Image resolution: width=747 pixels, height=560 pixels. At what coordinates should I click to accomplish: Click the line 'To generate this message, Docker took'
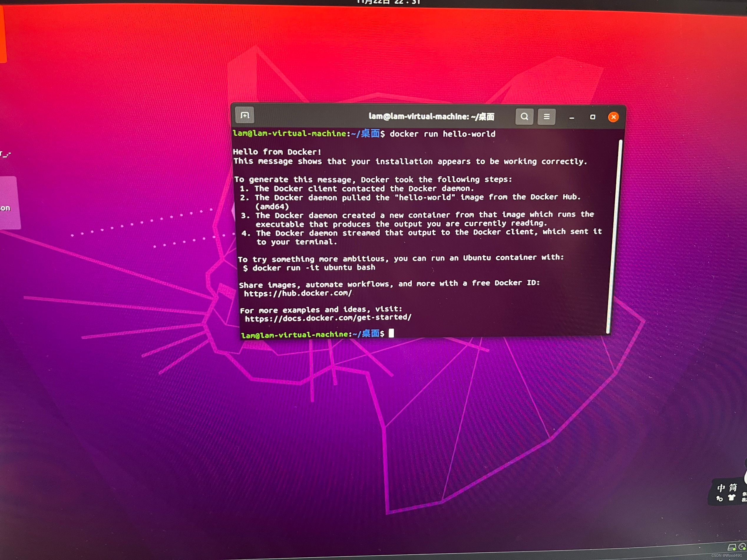pos(373,179)
